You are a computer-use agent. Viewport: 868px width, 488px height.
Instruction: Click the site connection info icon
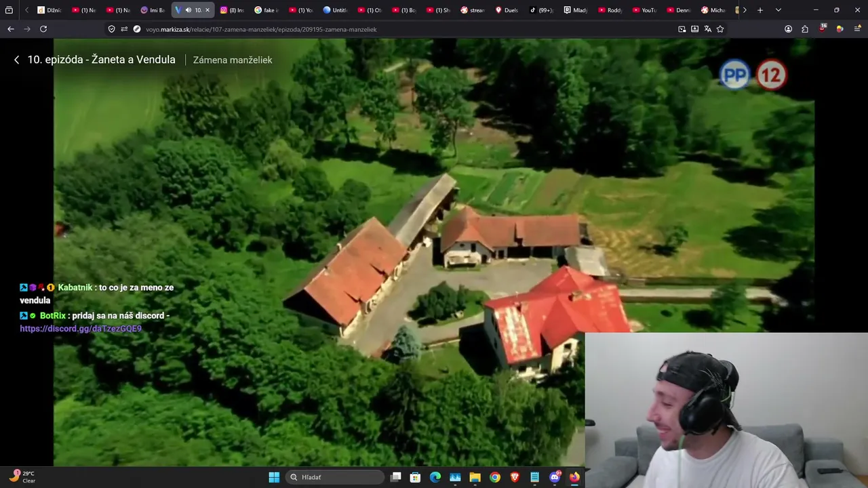[137, 29]
